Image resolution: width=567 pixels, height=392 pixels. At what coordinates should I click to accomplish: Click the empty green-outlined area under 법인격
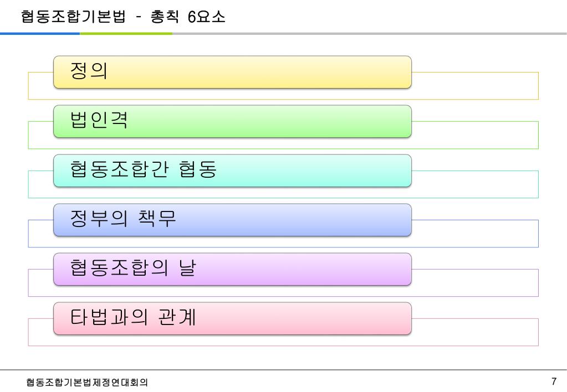(x=283, y=143)
